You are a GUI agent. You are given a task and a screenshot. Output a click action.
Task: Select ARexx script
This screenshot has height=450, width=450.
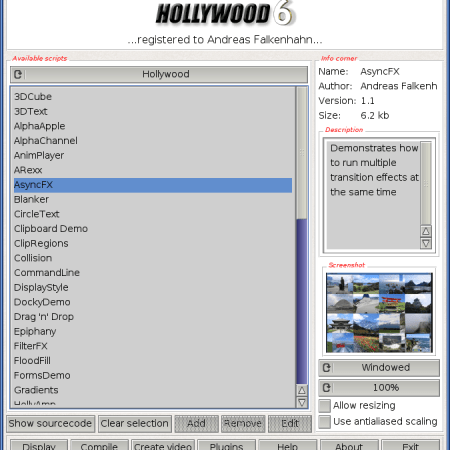point(153,170)
